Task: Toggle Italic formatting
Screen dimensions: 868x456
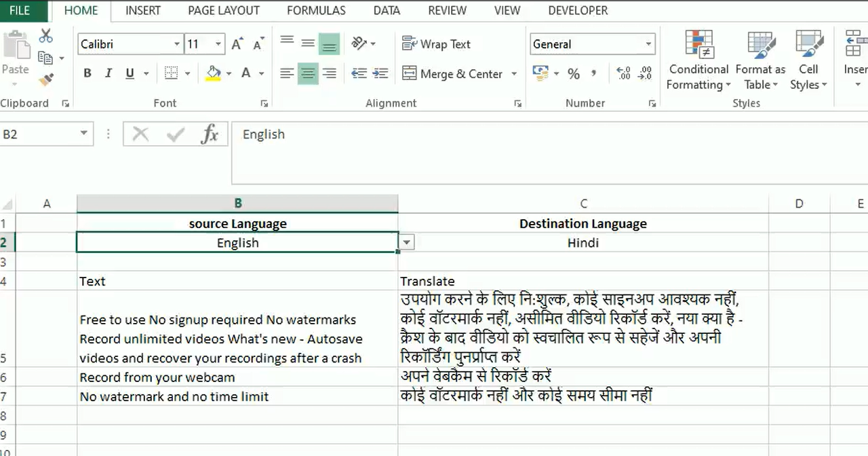Action: pyautogui.click(x=108, y=74)
